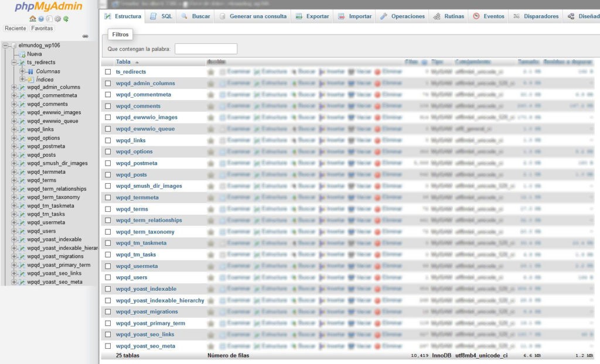Reload navigation panel with green arrow icon
The width and height of the screenshot is (600, 364).
pyautogui.click(x=66, y=18)
